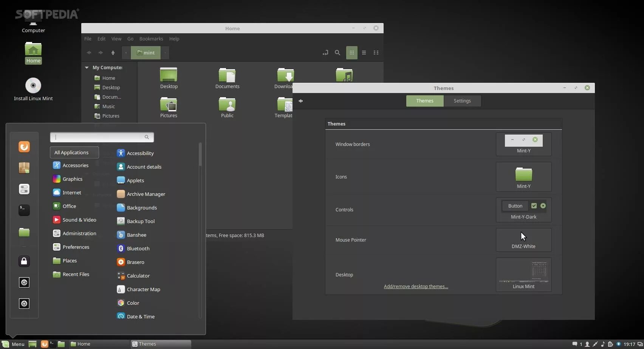
Task: Open Terminal from the menu sidebar
Action: point(24,210)
